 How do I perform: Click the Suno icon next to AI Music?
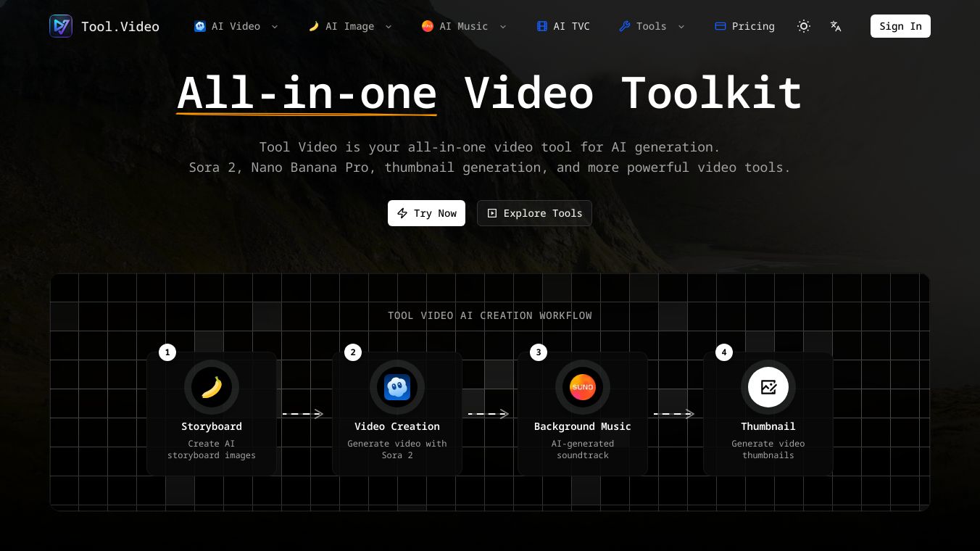[428, 26]
